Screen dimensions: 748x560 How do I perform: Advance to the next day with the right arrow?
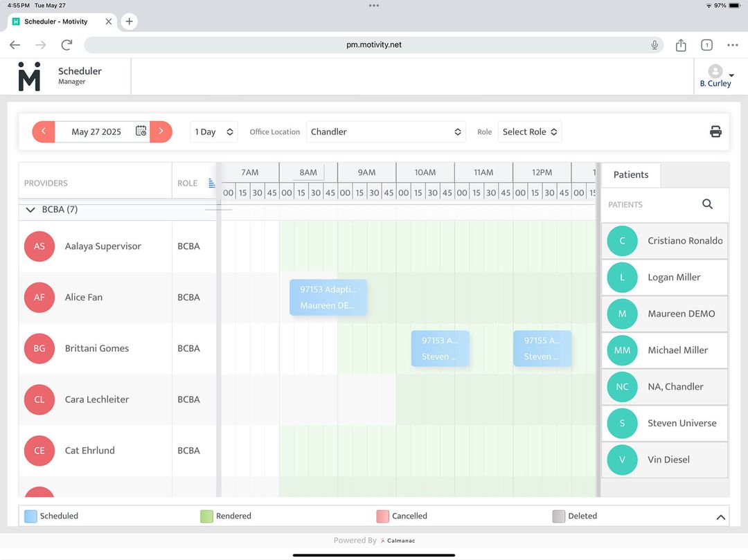[x=161, y=131]
